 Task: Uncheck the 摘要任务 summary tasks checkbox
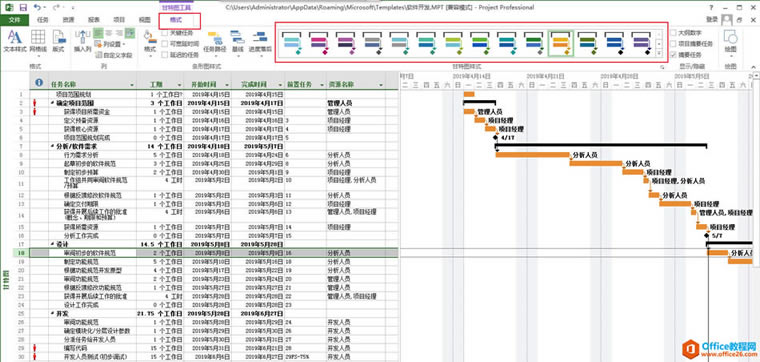pyautogui.click(x=674, y=54)
